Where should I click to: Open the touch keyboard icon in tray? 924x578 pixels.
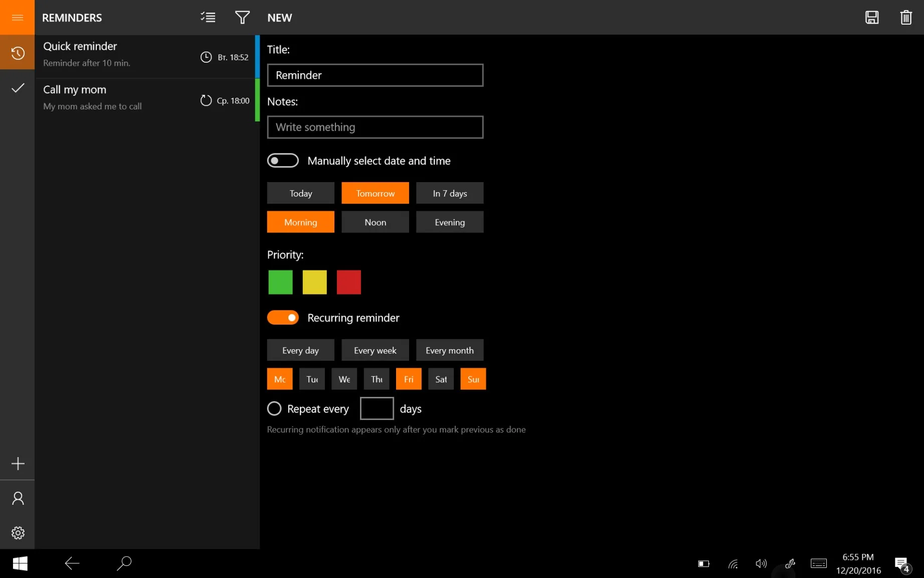click(819, 563)
